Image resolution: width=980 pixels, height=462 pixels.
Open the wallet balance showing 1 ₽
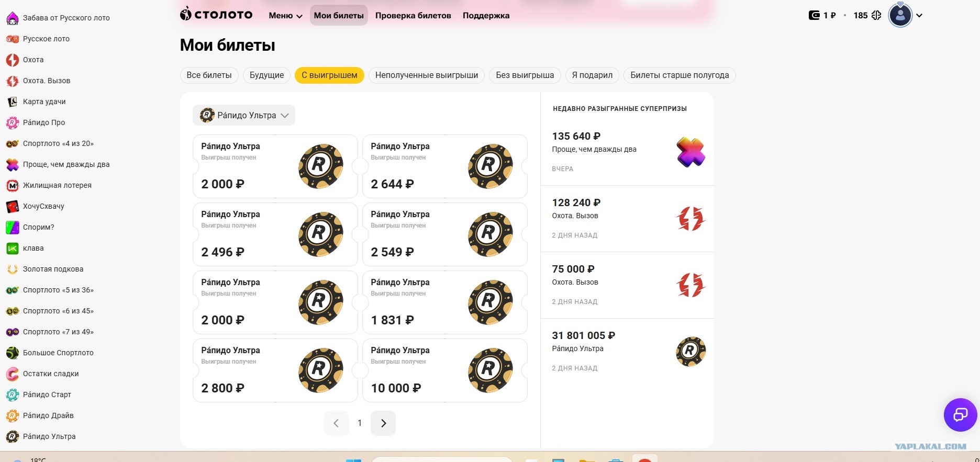tap(822, 15)
